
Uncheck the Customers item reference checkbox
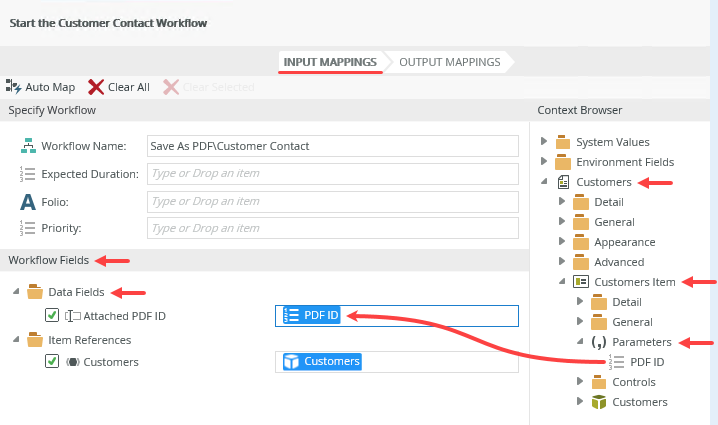coord(52,362)
